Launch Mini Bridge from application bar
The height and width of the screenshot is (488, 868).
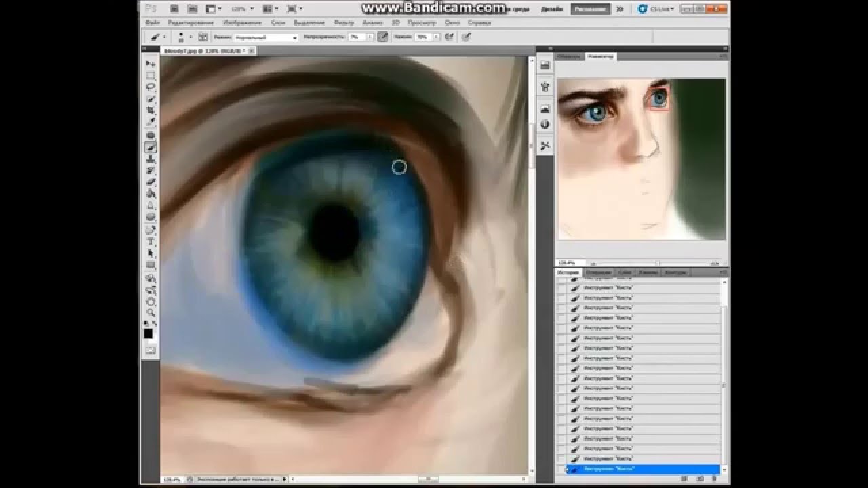pos(193,9)
